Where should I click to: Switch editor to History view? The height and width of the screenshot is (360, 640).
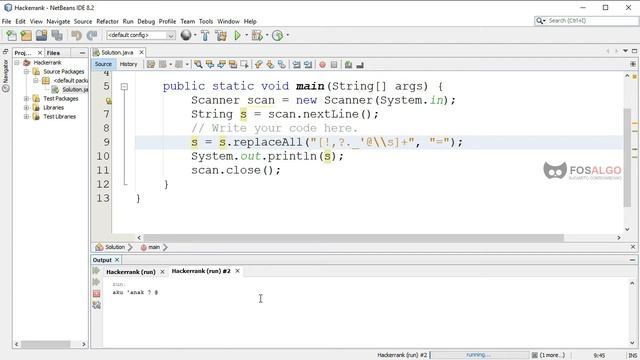tap(128, 64)
